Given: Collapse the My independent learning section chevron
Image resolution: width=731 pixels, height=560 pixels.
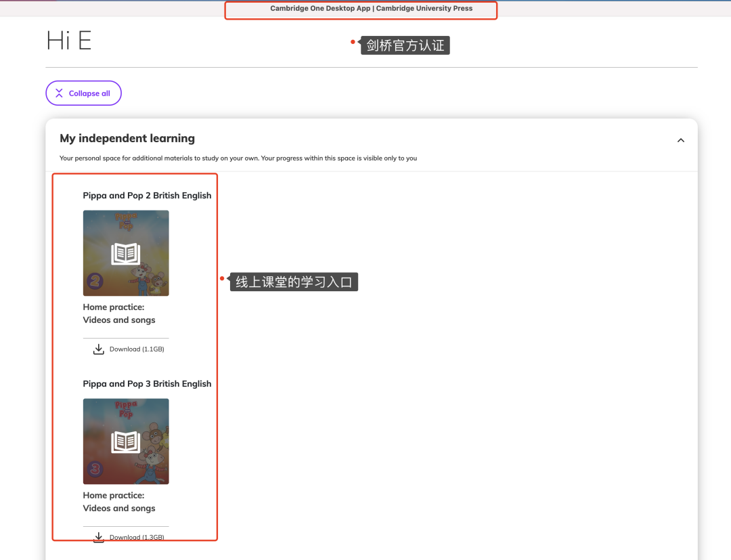Looking at the screenshot, I should coord(681,140).
